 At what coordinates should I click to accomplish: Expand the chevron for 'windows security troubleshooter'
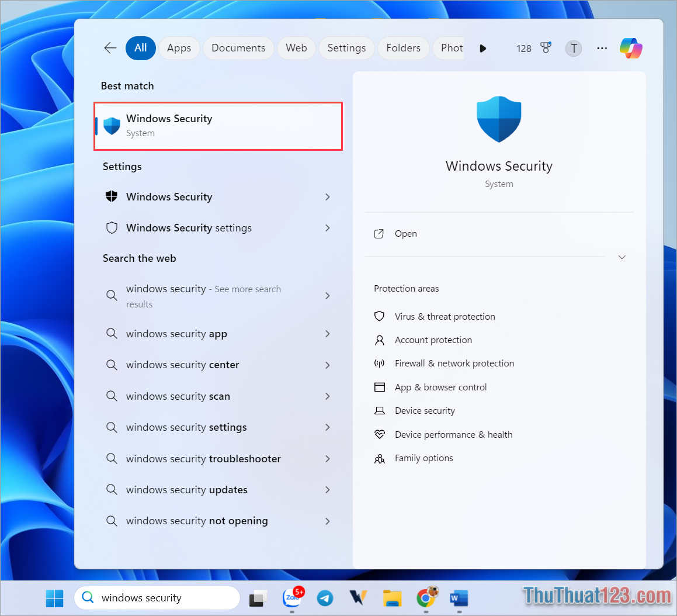click(327, 459)
